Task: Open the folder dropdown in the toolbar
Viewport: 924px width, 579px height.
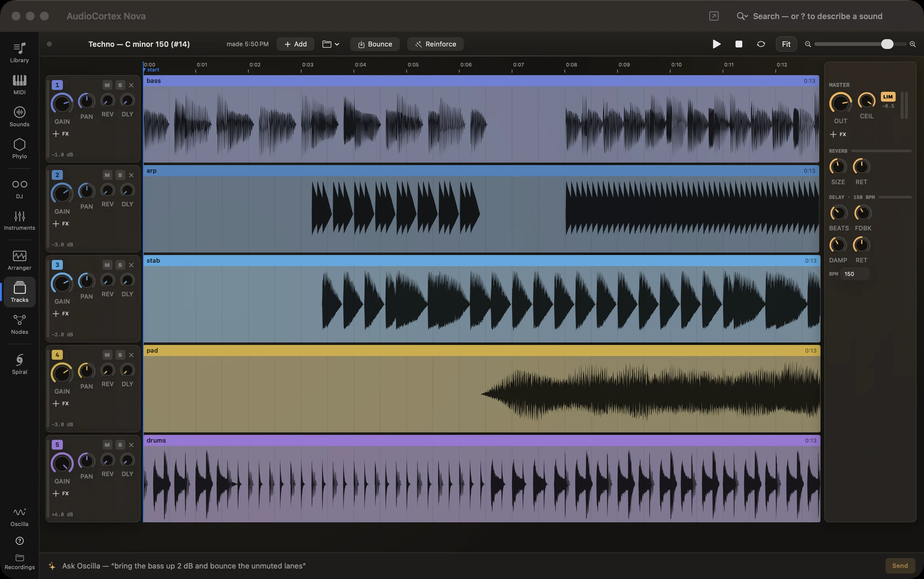Action: pos(331,44)
